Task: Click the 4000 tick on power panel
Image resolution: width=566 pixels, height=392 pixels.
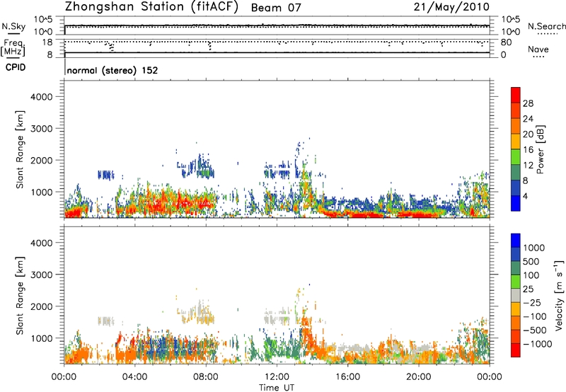Action: click(41, 97)
